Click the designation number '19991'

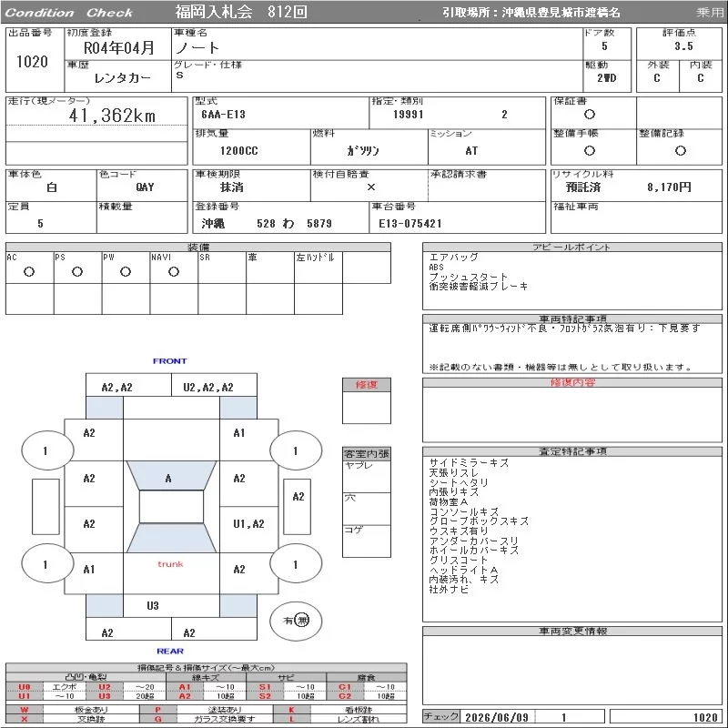(x=408, y=115)
